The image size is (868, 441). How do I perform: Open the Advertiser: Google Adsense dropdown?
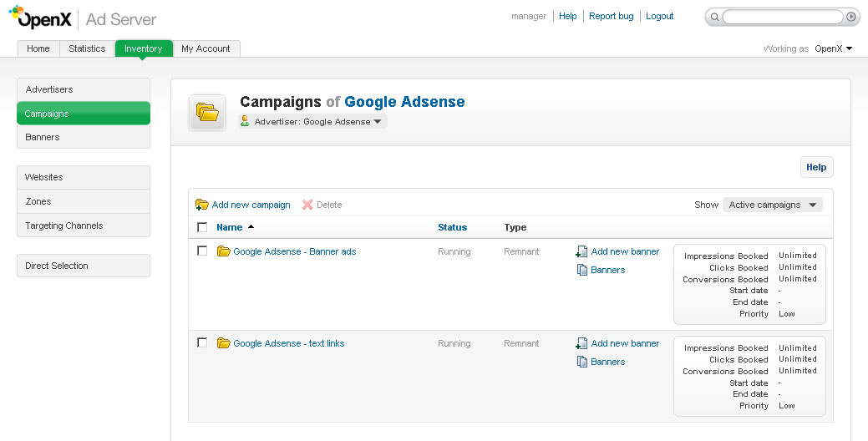coord(312,121)
